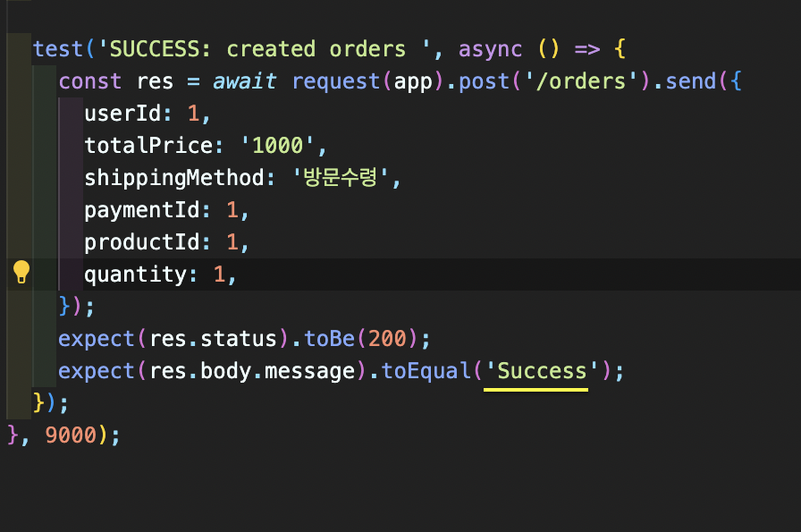Click the 'paymentId' property name
This screenshot has height=532, width=801.
coord(142,210)
